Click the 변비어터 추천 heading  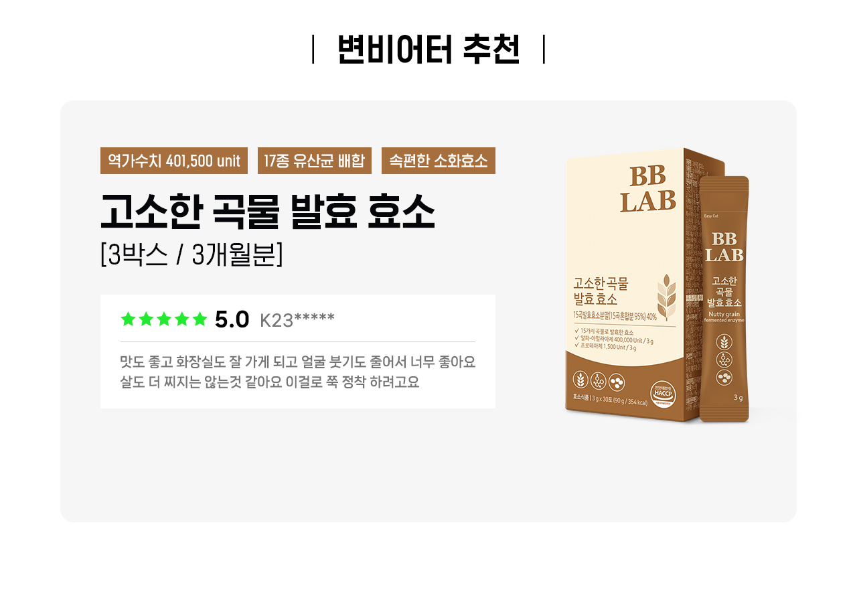pyautogui.click(x=428, y=49)
